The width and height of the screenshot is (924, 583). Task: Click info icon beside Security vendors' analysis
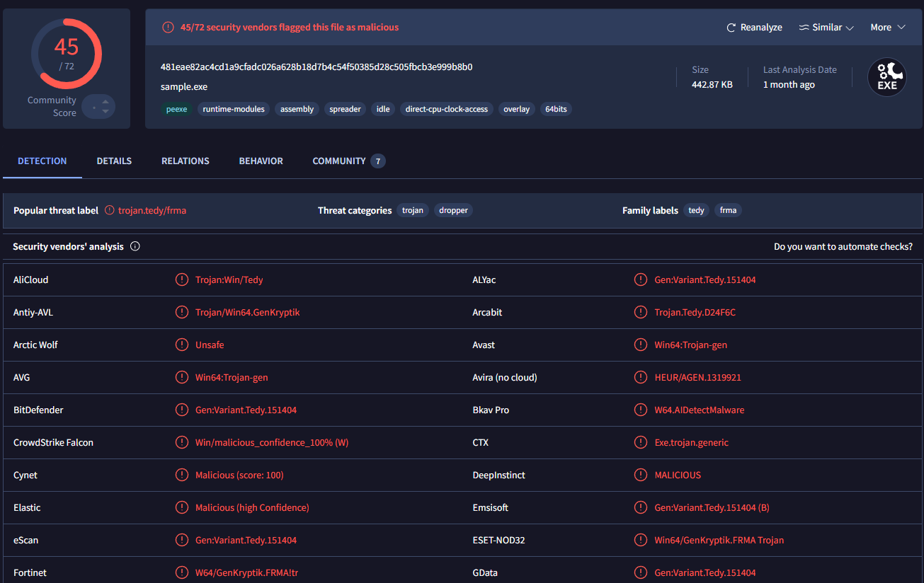pyautogui.click(x=135, y=247)
